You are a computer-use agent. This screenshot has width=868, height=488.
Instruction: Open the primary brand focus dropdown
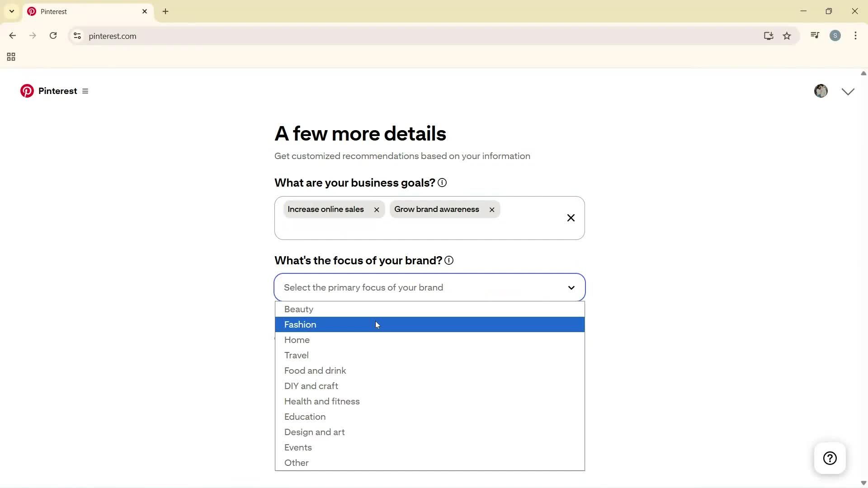(429, 287)
